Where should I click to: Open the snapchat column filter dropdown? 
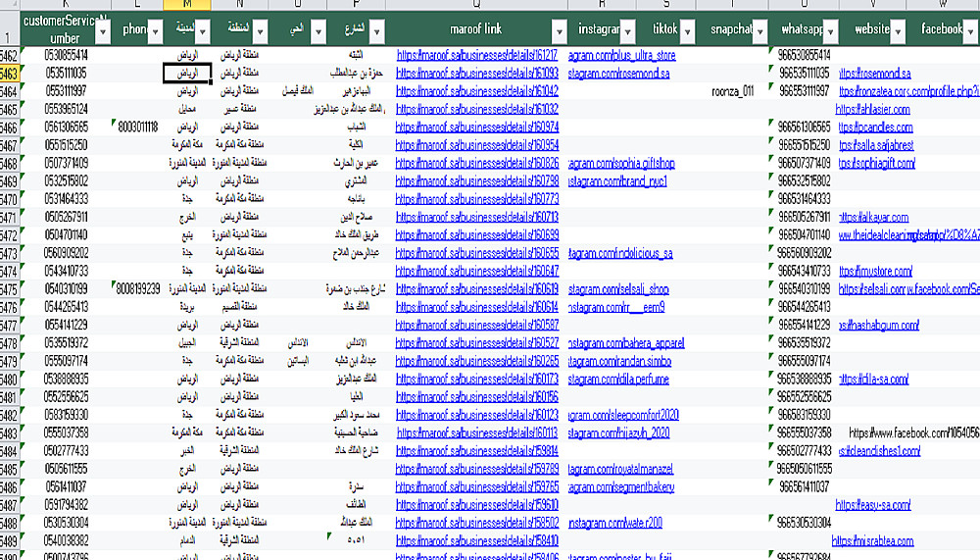click(x=760, y=31)
